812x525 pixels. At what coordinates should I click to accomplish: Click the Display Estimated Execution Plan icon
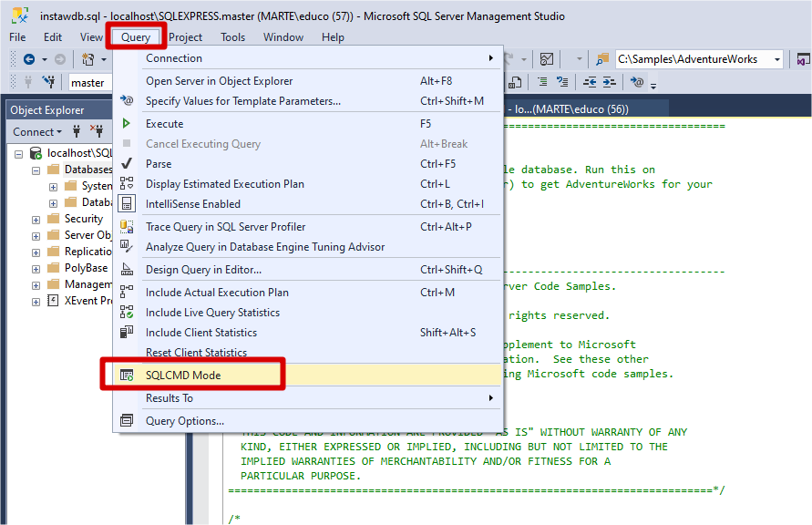click(127, 184)
